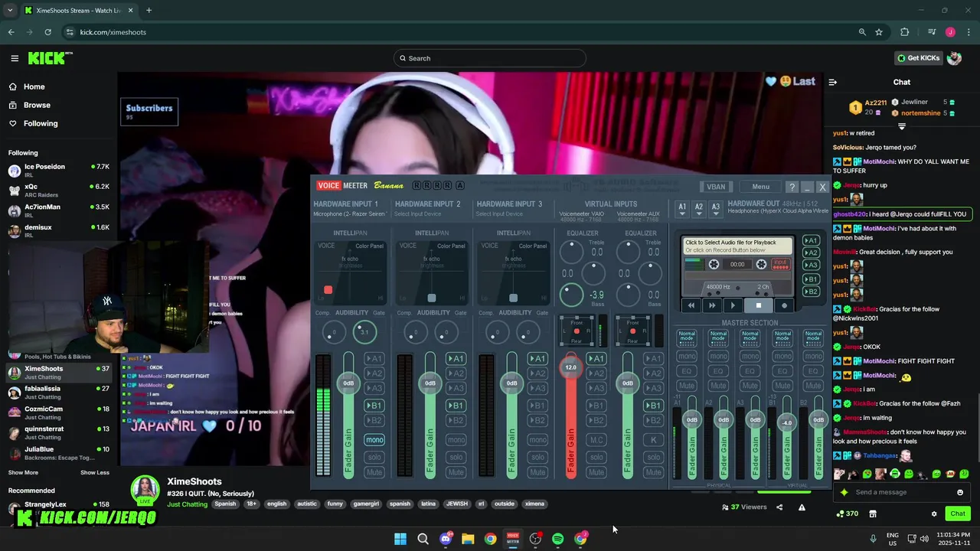Open a new browser tab

149,10
